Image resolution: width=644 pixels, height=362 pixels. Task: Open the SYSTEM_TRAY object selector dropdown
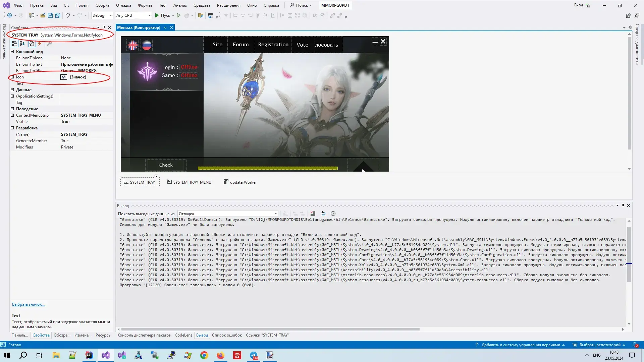pos(111,35)
